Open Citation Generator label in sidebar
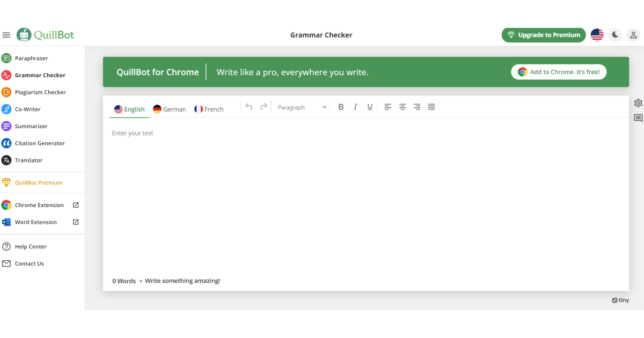644x338 pixels. (x=40, y=143)
